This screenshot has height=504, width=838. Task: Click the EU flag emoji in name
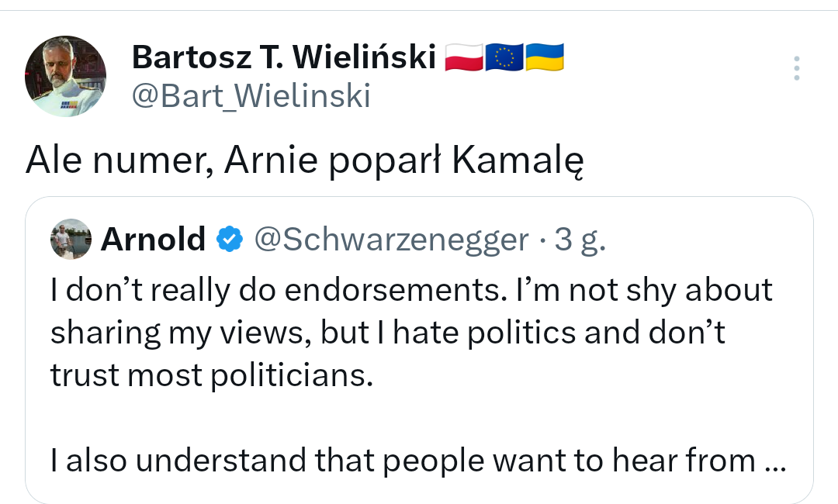(504, 57)
